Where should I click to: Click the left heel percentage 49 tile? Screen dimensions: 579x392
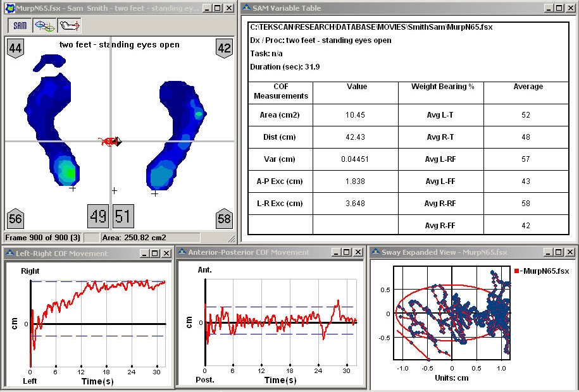click(98, 216)
